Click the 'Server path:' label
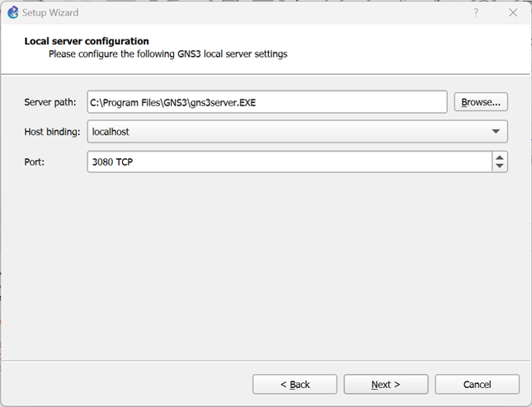532x407 pixels. pos(50,102)
